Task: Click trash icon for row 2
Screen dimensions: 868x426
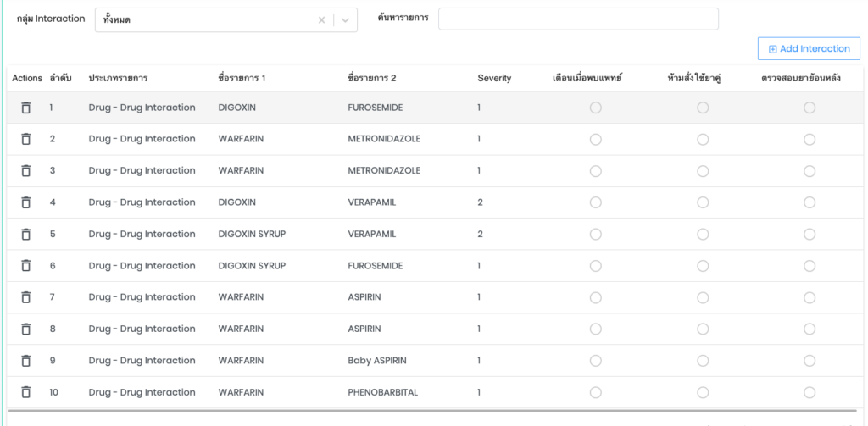Action: (25, 139)
